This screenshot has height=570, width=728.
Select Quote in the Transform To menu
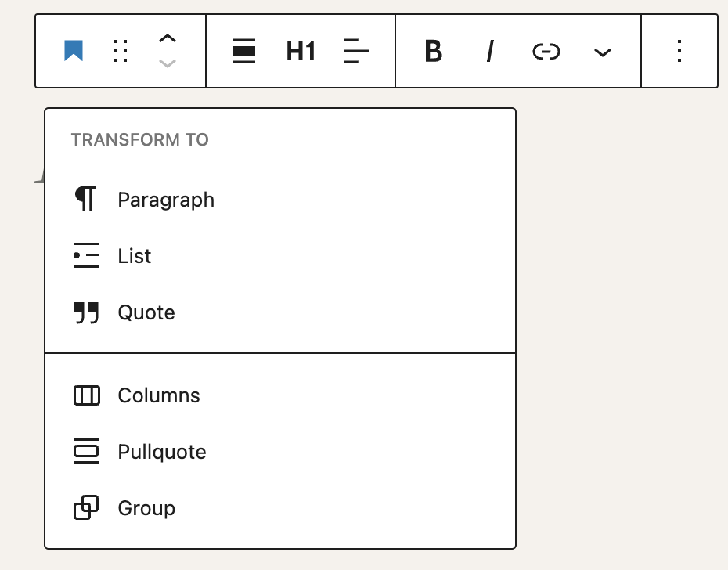tap(146, 312)
